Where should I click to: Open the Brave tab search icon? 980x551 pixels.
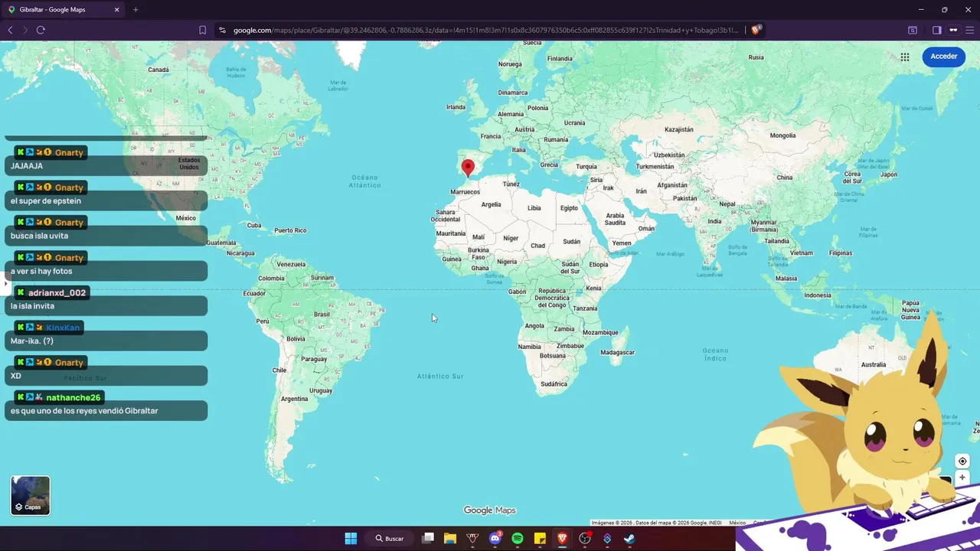point(913,30)
